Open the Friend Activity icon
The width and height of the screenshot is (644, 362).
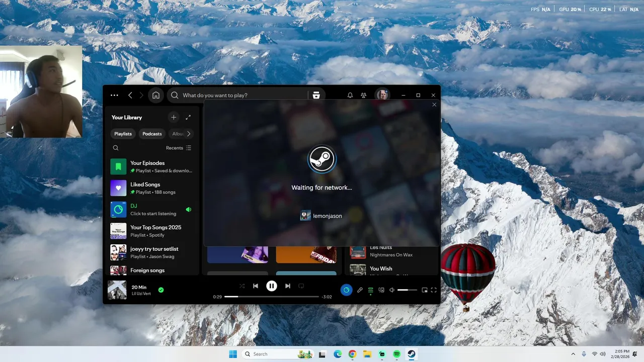(x=364, y=95)
